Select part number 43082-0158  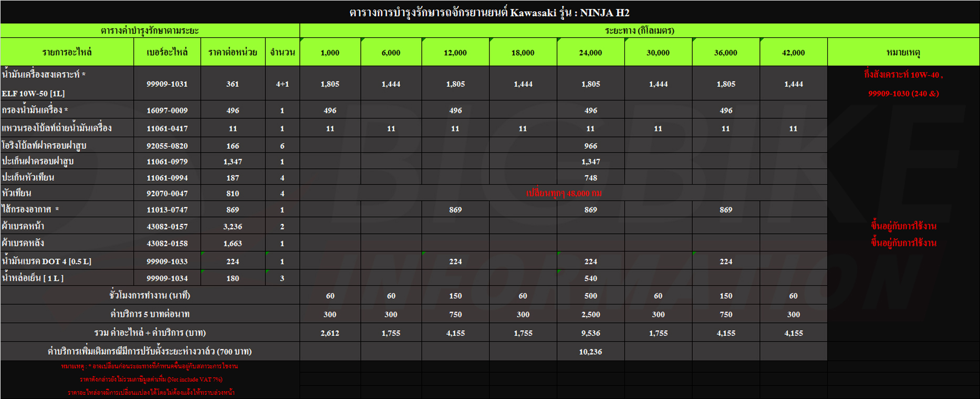[x=167, y=243]
